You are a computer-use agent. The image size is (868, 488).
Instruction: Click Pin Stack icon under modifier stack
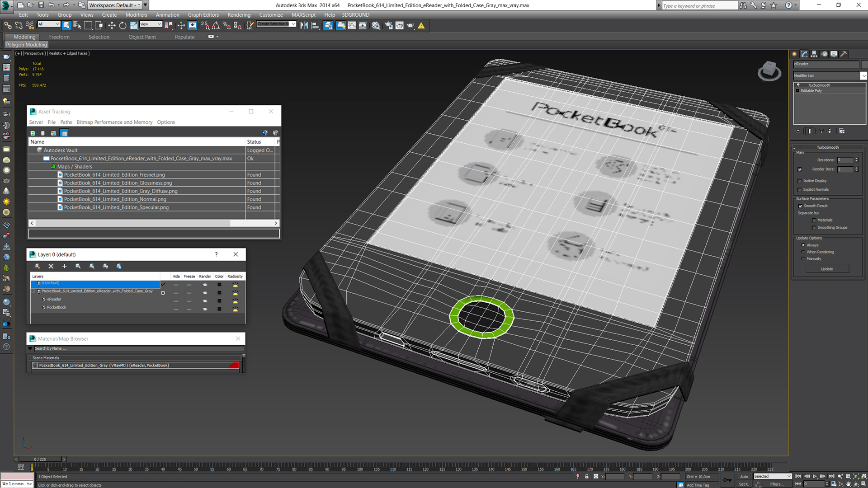click(x=798, y=131)
